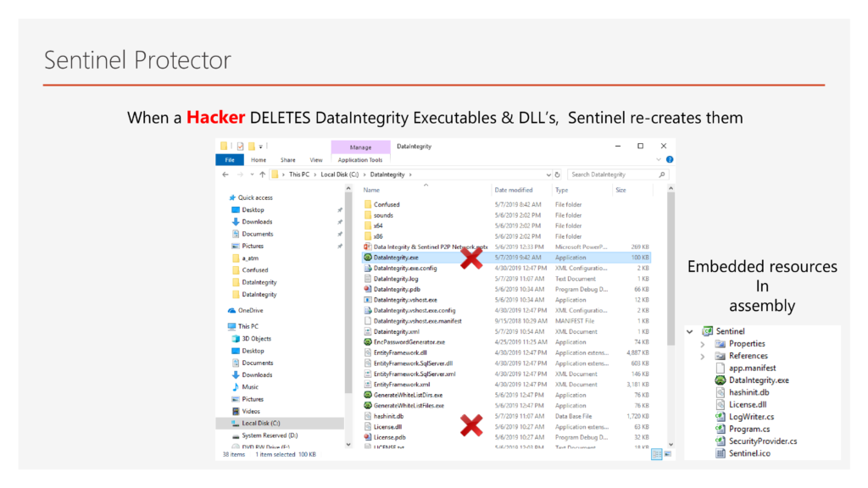Click the refresh icon beside the address bar

pos(558,175)
